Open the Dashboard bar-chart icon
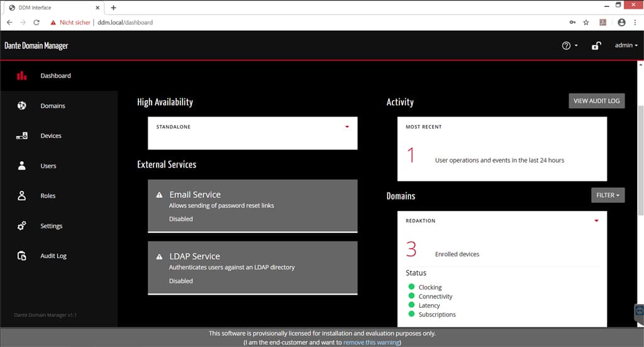 pos(22,76)
